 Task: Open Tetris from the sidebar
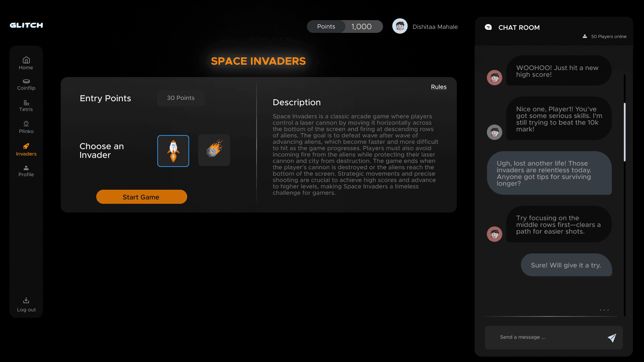[26, 106]
